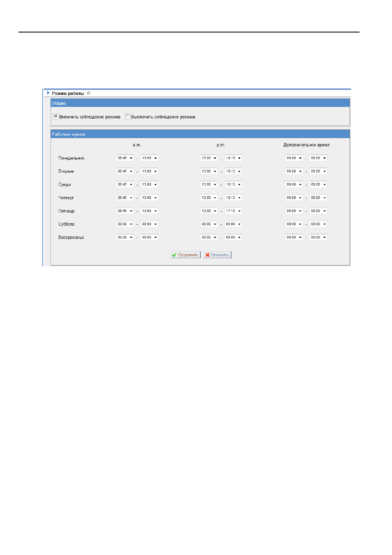This screenshot has width=392, height=555.
Task: Open Понедельник a.m. start time dropdown
Action: 125,158
